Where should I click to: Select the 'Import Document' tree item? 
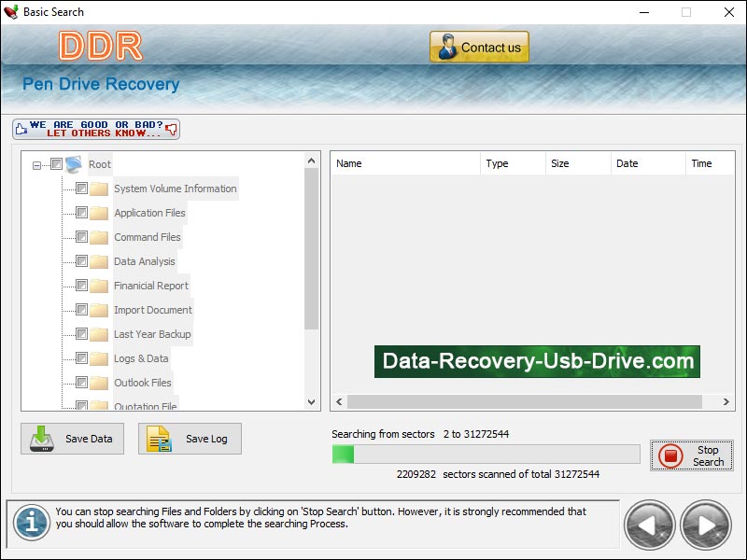(x=153, y=310)
